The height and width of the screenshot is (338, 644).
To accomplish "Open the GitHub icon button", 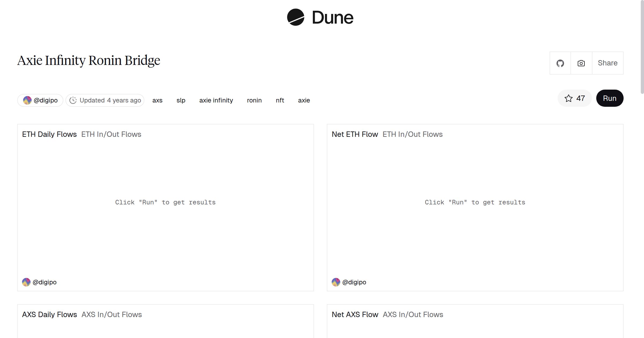I will (x=560, y=63).
